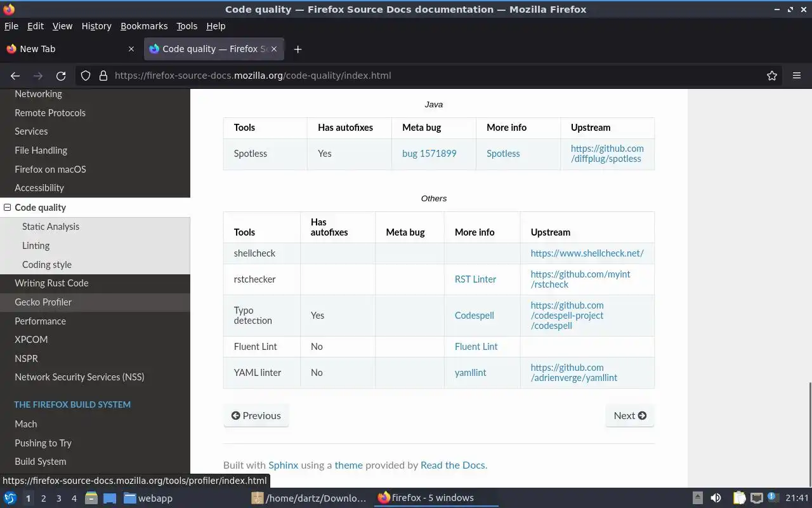Open a new tab with plus button
Image resolution: width=812 pixels, height=508 pixels.
(x=298, y=49)
